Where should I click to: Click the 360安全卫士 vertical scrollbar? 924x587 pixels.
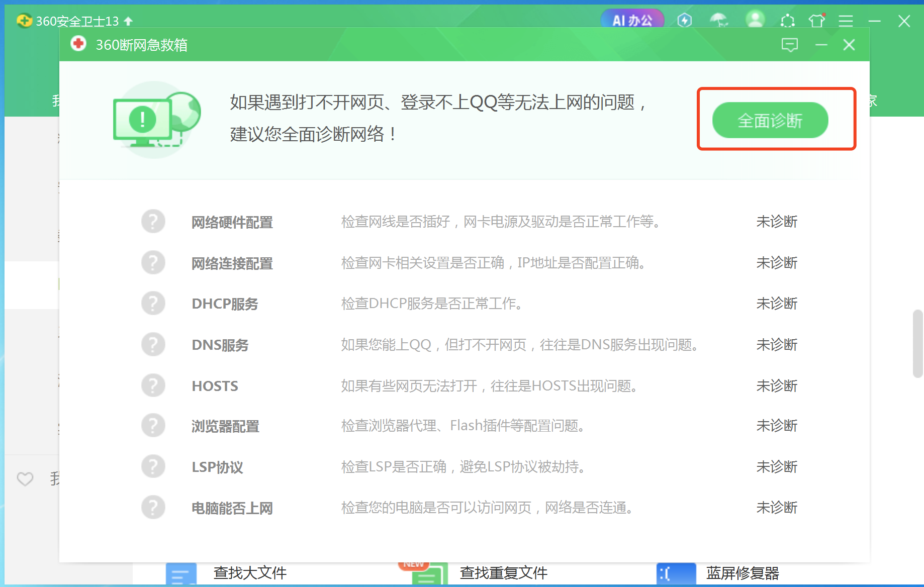pyautogui.click(x=917, y=344)
